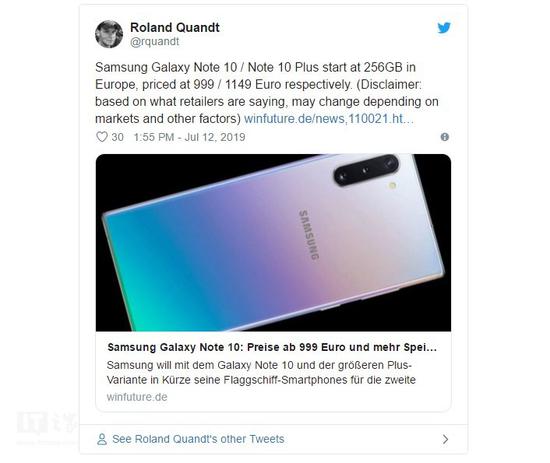550x463 pixels.
Task: Click the camera module on phone image
Action: 366,170
